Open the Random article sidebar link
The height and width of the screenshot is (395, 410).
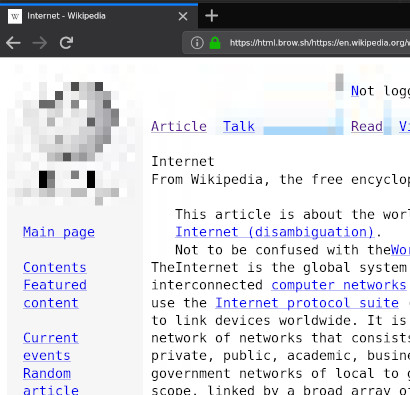click(x=51, y=382)
